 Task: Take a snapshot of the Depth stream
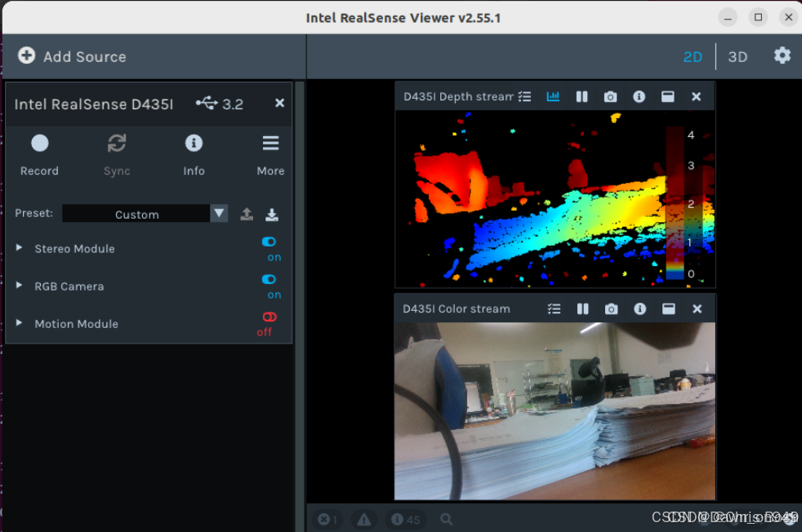point(610,96)
